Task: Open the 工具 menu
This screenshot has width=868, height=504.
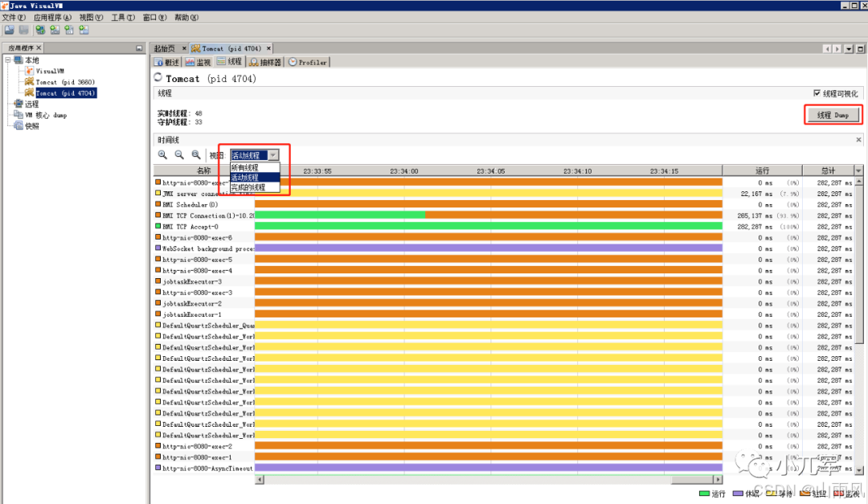Action: (x=120, y=17)
